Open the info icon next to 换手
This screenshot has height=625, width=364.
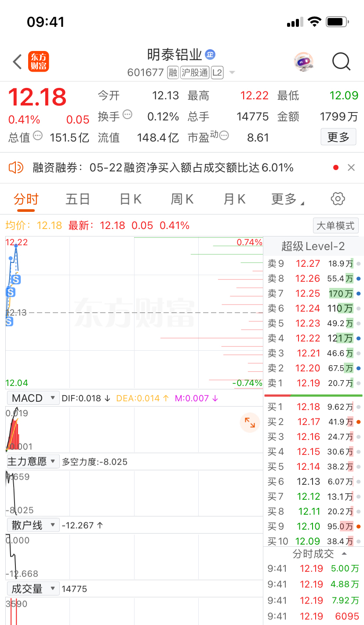127,115
